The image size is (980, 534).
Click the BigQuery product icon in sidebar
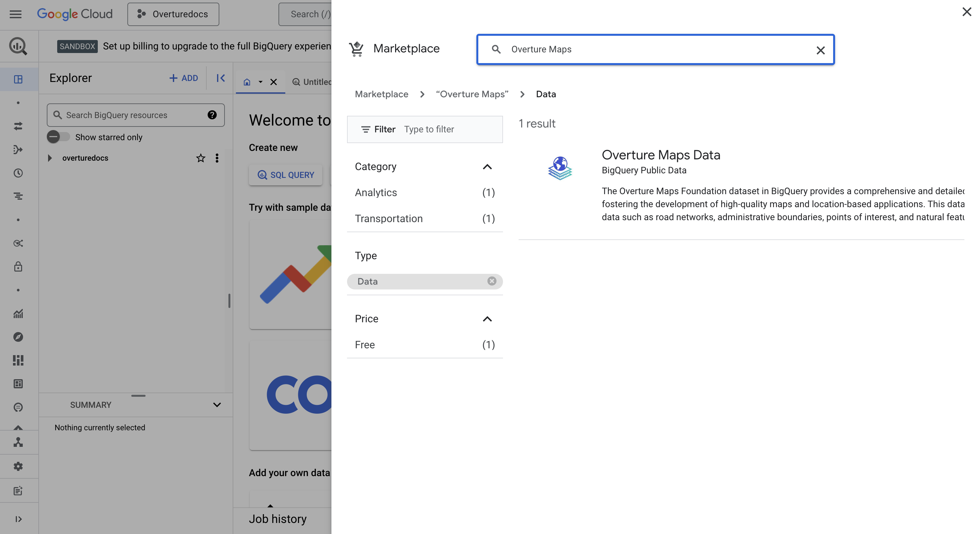tap(18, 46)
